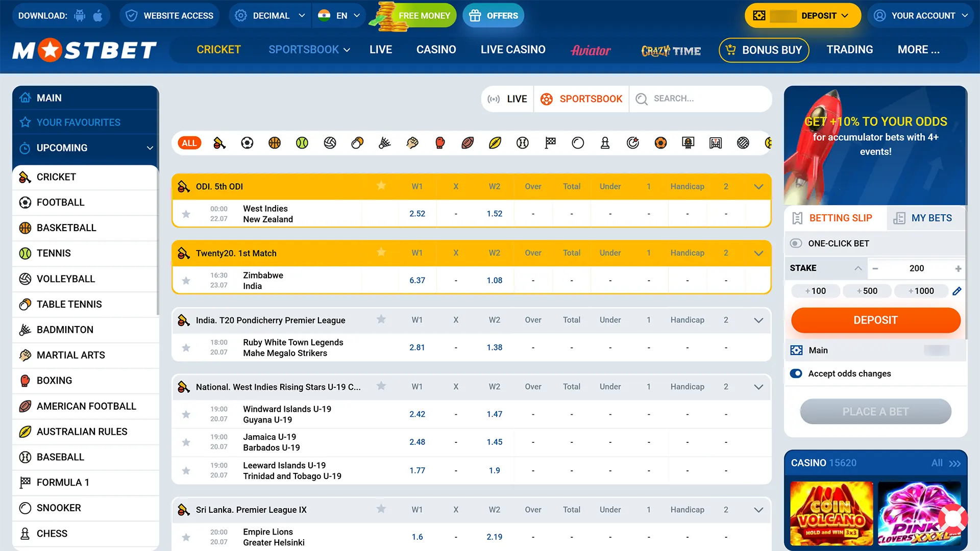Favourite Empire Lions vs Greater Helsinki match
Viewport: 980px width, 551px height.
pyautogui.click(x=186, y=537)
